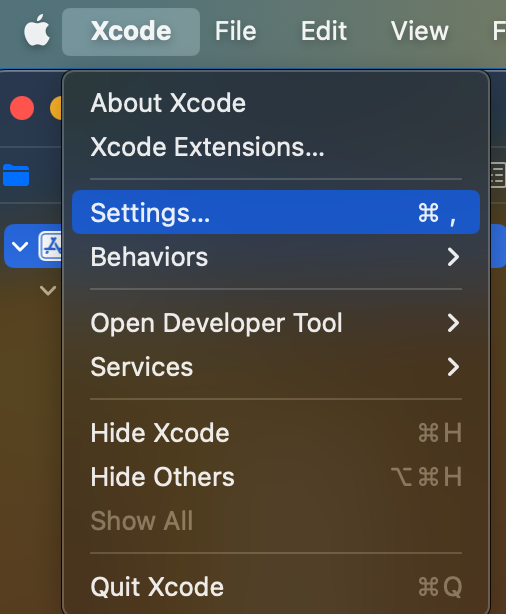Expand the Open Developer Tool submenu arrow
This screenshot has width=506, height=614.
[453, 323]
